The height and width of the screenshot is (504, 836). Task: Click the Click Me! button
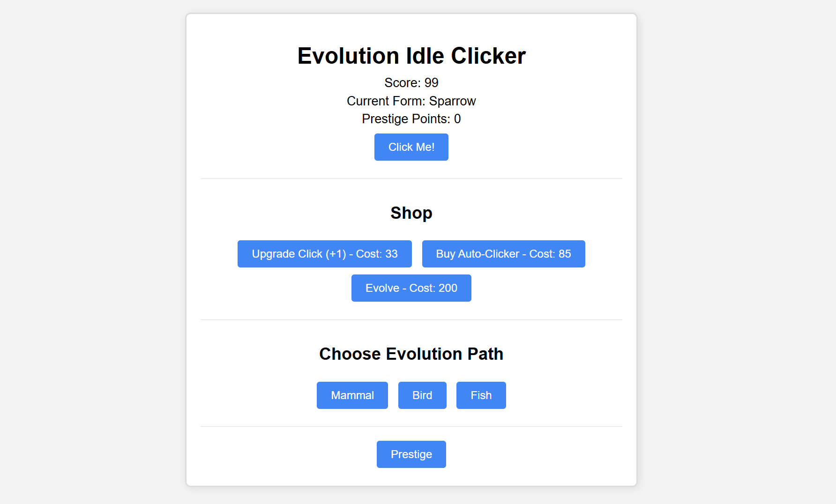(x=411, y=147)
